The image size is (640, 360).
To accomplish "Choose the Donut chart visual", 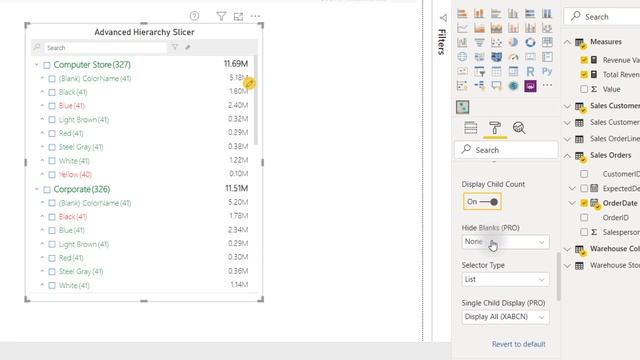I will 530,42.
